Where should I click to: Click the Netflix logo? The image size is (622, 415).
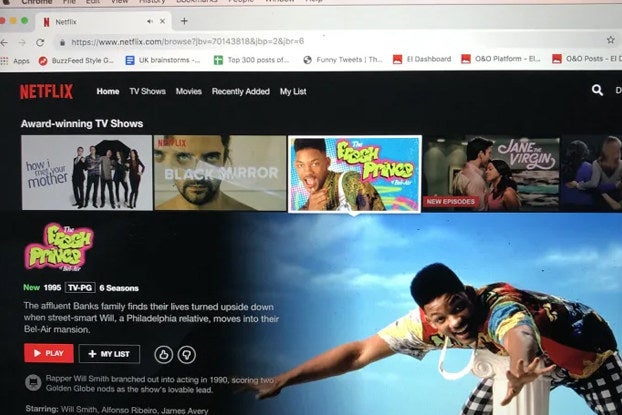tap(46, 92)
